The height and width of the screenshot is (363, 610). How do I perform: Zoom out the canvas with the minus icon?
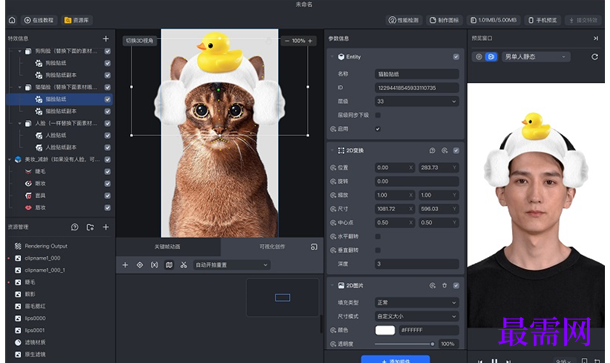click(x=287, y=40)
